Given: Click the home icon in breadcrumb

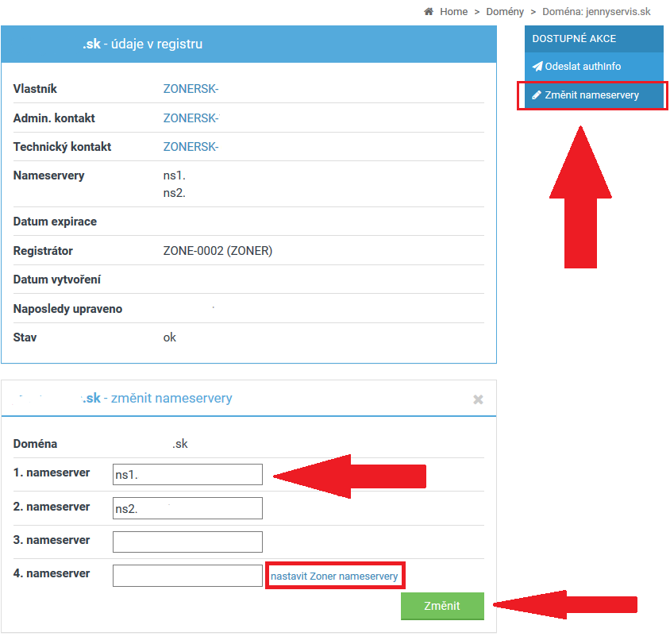Looking at the screenshot, I should point(429,12).
